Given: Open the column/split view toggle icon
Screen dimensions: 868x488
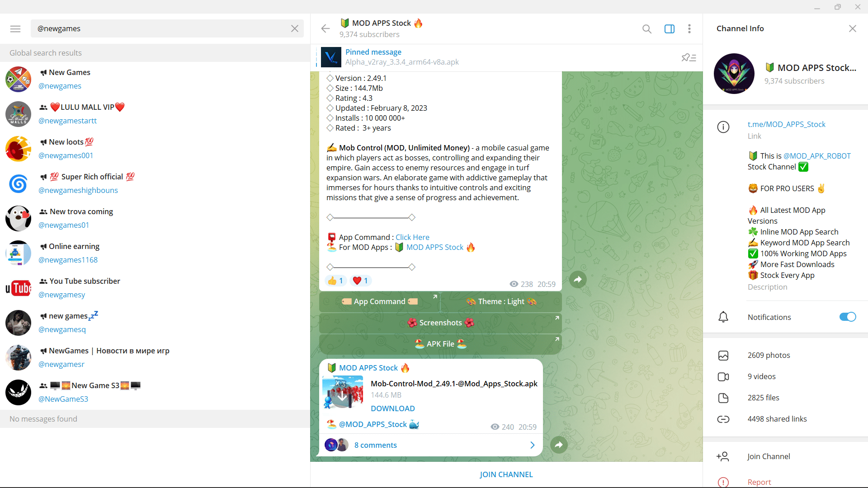Looking at the screenshot, I should click(670, 28).
